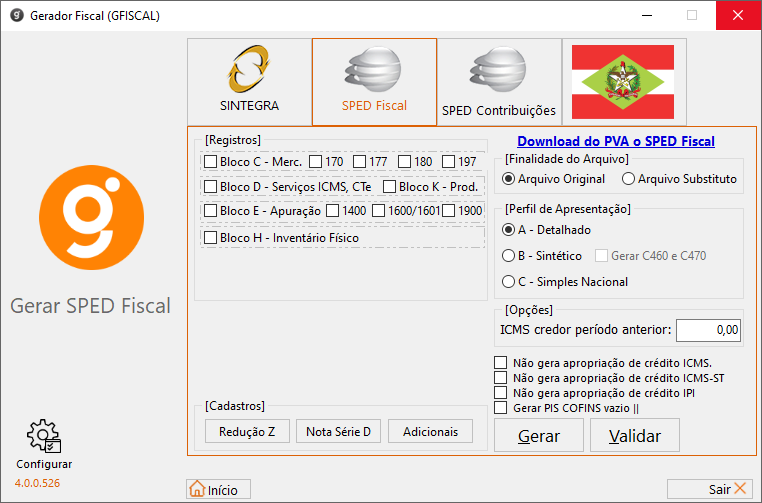The width and height of the screenshot is (762, 503).
Task: Enable Bloco H - Inventário Físico
Action: (210, 238)
